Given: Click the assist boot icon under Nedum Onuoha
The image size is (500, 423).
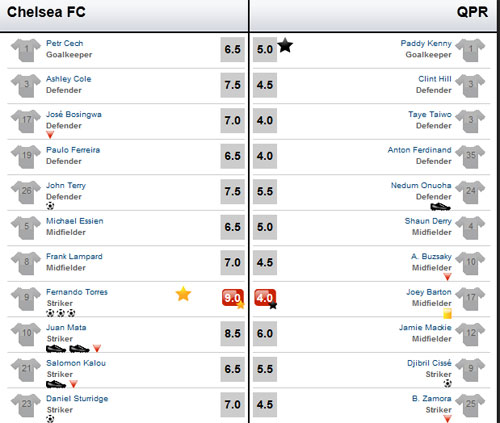Looking at the screenshot, I should pyautogui.click(x=440, y=207).
